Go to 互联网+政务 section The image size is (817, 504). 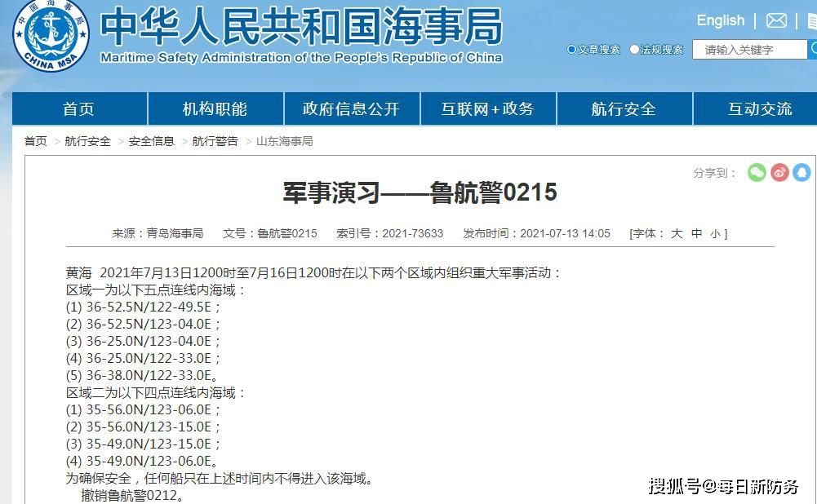487,108
